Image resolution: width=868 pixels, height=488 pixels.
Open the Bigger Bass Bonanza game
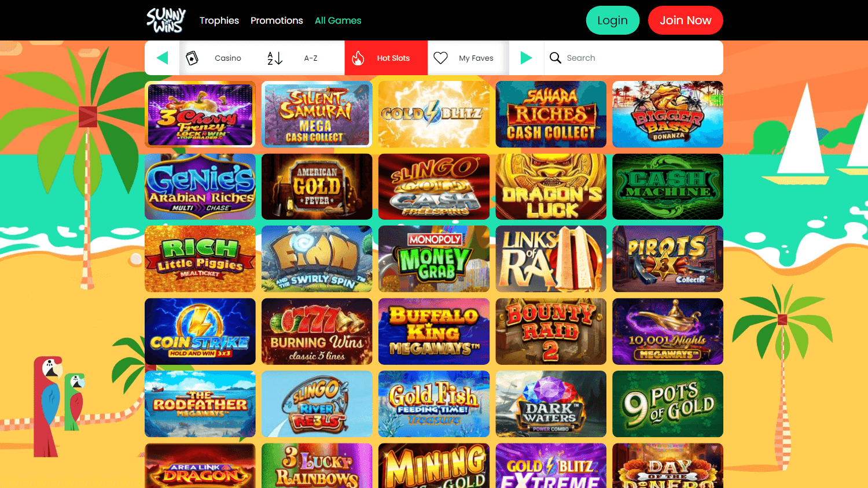pos(668,114)
